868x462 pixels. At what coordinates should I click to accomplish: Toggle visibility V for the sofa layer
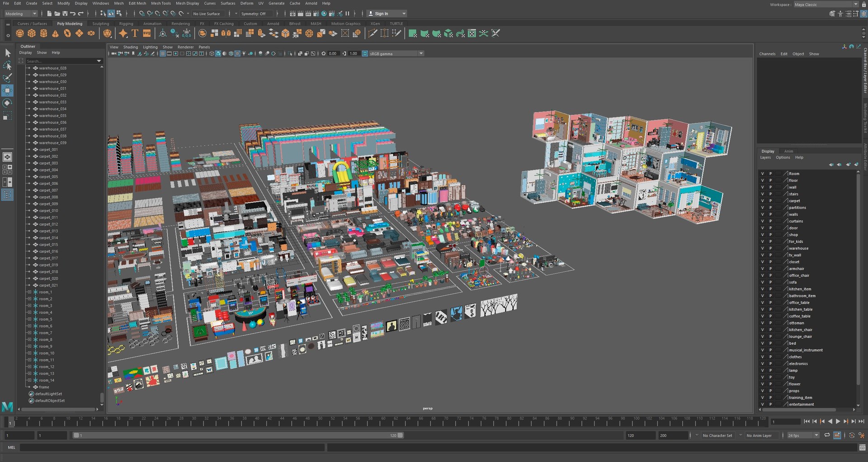pyautogui.click(x=762, y=282)
